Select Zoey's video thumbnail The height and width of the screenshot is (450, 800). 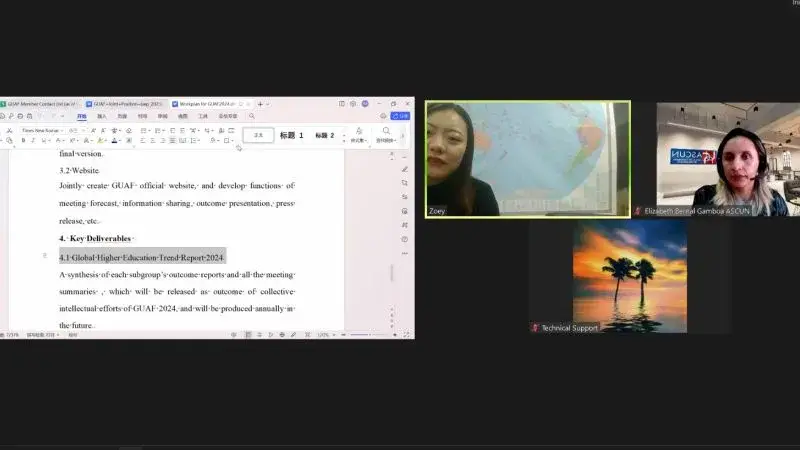(x=528, y=159)
